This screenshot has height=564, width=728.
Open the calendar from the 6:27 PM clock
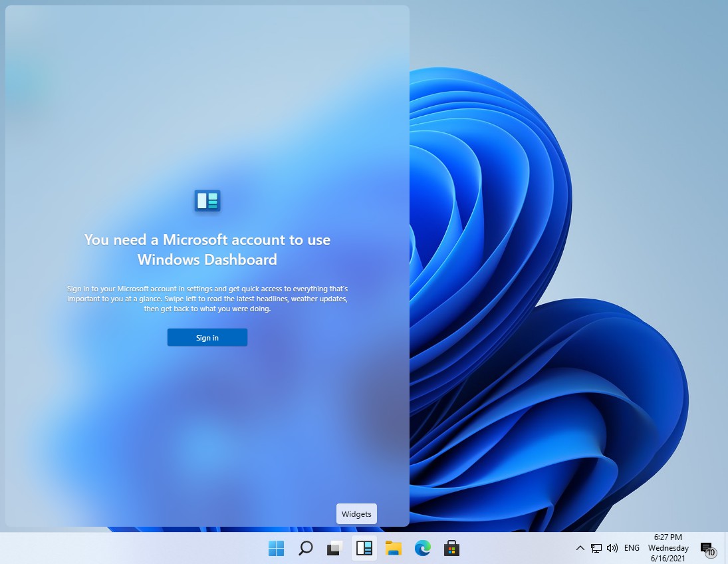[x=668, y=548]
